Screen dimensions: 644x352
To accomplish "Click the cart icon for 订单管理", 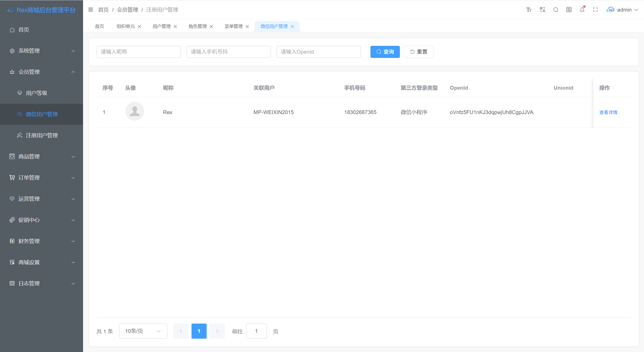I will click(x=12, y=178).
